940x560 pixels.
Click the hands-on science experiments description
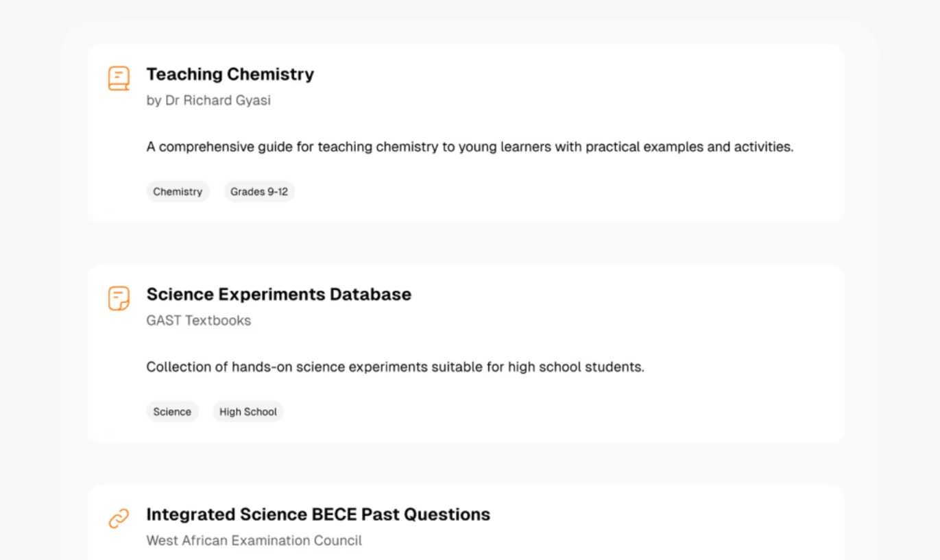click(x=395, y=367)
